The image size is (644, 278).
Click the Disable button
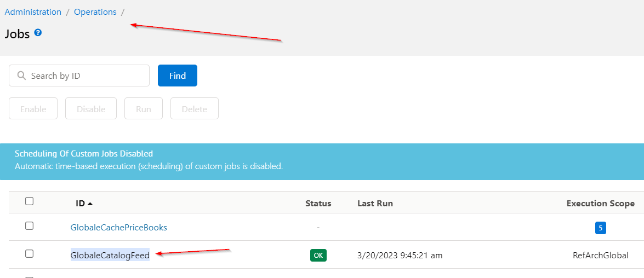click(91, 109)
